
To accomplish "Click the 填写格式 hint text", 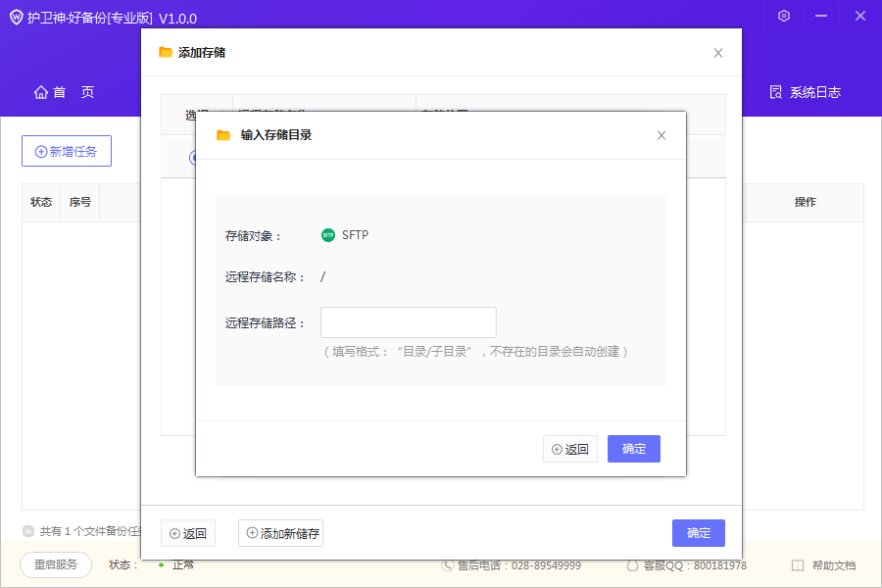I will click(x=475, y=352).
